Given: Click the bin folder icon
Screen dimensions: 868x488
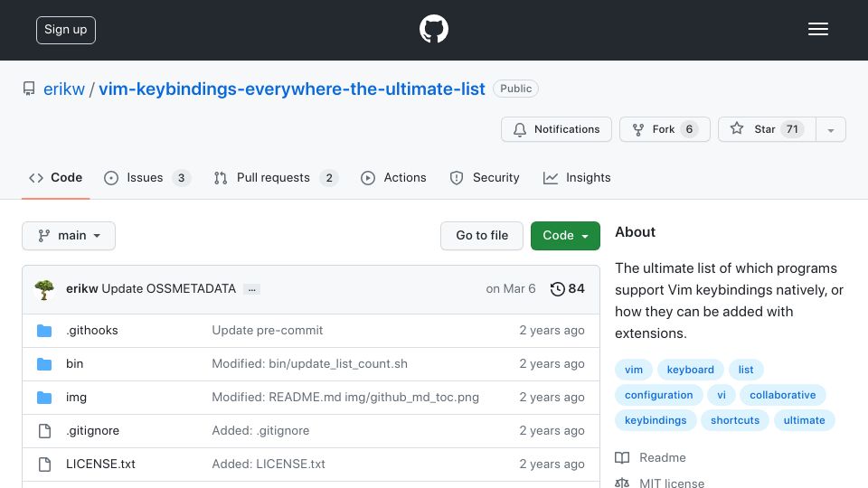Looking at the screenshot, I should click(44, 364).
